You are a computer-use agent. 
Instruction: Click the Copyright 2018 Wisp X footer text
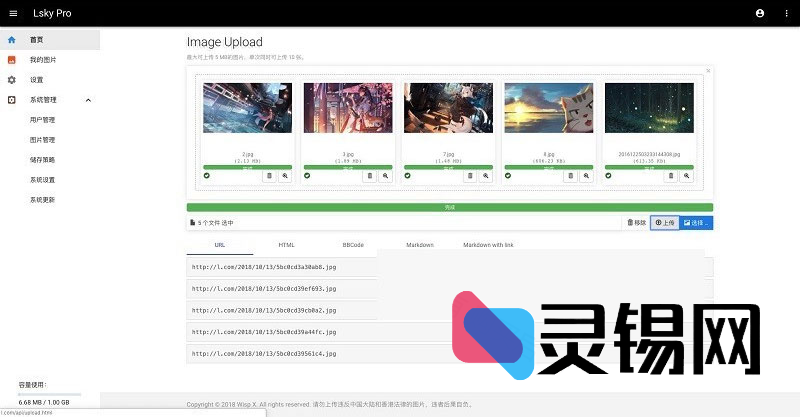coord(330,404)
